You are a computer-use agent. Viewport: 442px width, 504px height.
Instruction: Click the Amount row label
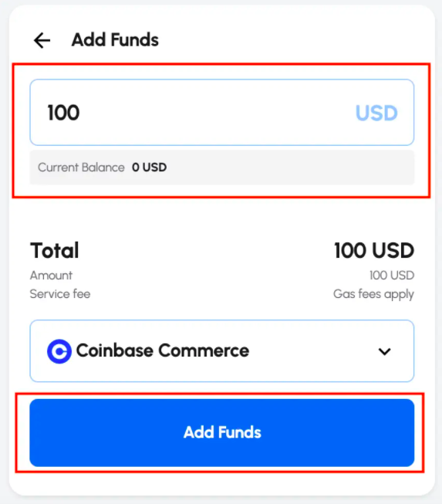tap(51, 276)
